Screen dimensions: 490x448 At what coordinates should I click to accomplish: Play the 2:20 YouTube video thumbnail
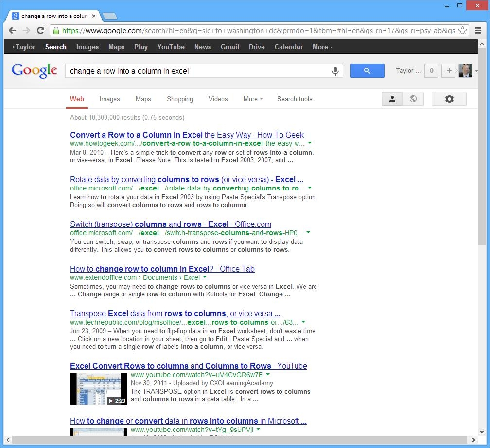coord(98,388)
